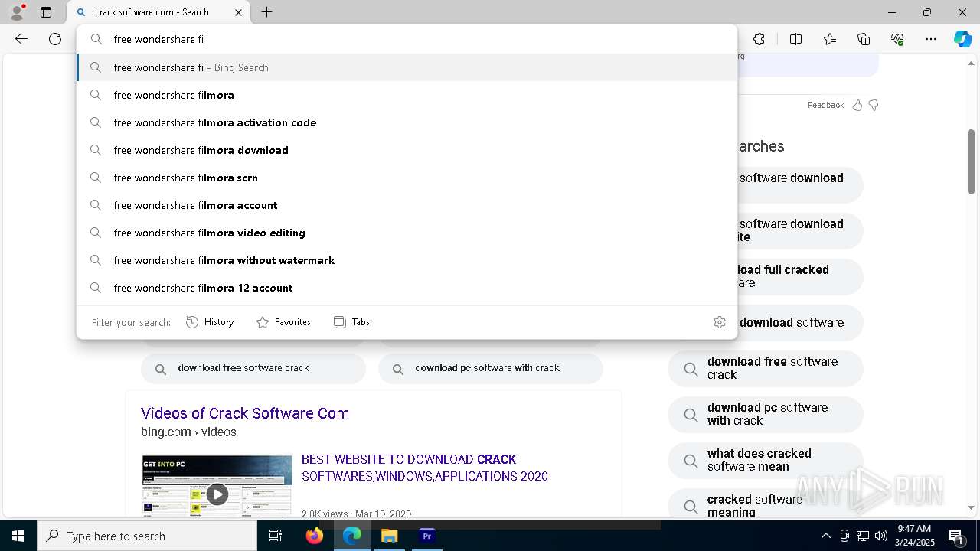Click the page vertical scrollbar thumb

pos(971,161)
